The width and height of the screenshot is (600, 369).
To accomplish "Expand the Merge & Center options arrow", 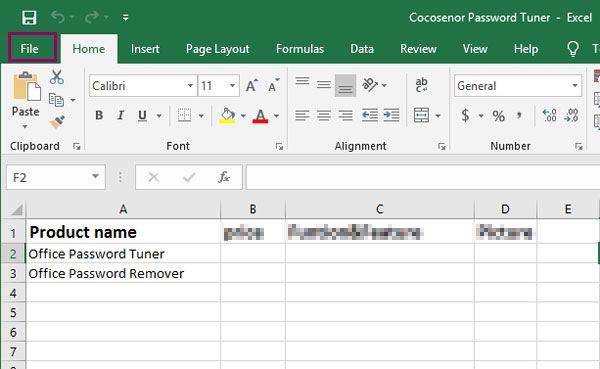I will tap(438, 116).
